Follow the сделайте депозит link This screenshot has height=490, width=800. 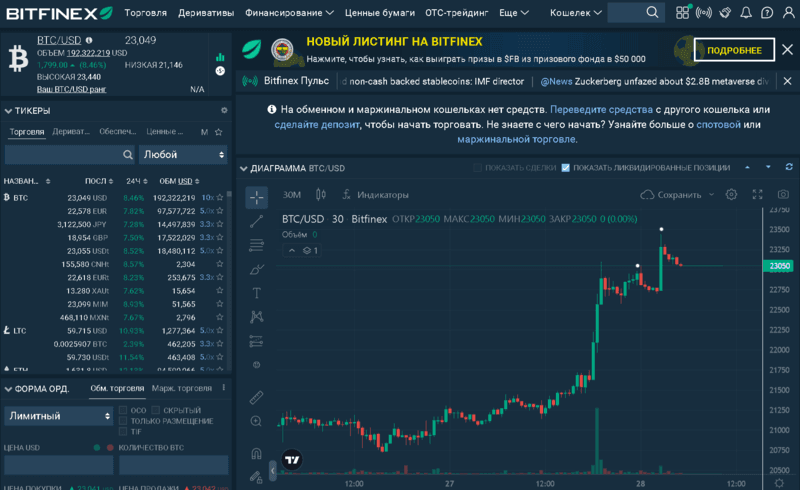pyautogui.click(x=317, y=124)
